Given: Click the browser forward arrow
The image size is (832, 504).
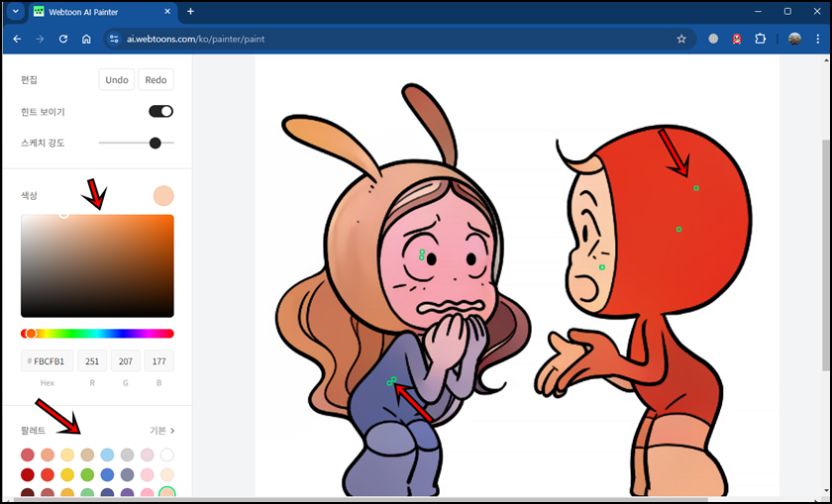Looking at the screenshot, I should tap(40, 39).
